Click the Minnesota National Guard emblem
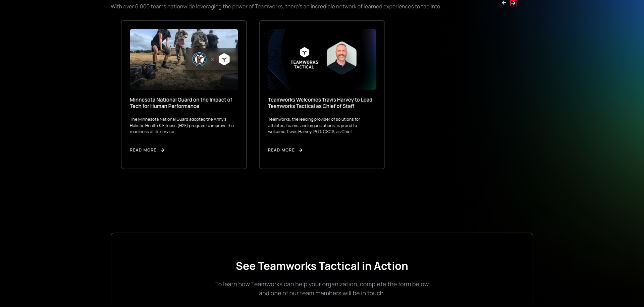 pos(200,59)
